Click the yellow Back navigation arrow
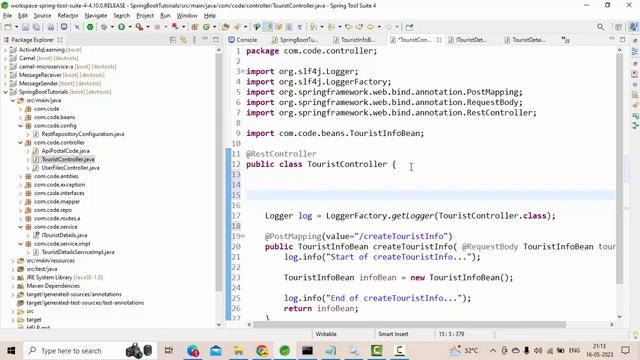Screen dimensions: 640x360 [370, 27]
